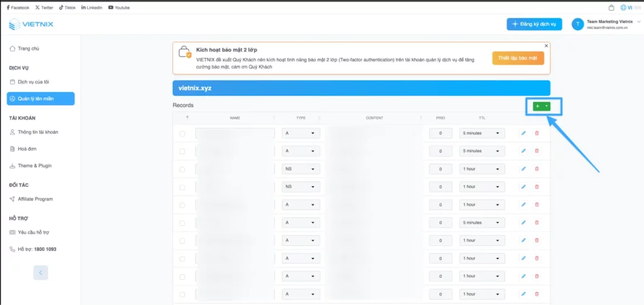
Task: Collapse sidebar using the left chevron button
Action: click(x=40, y=272)
